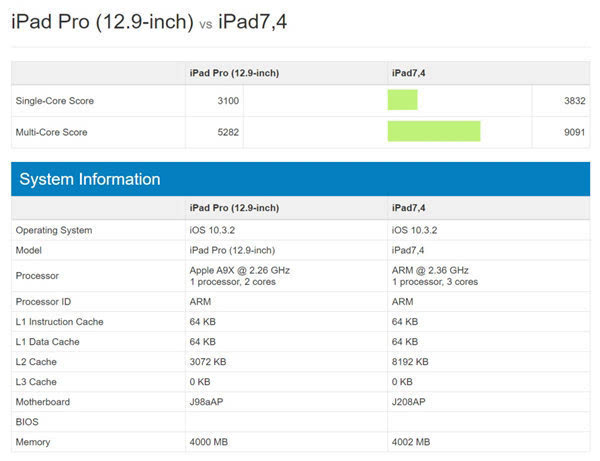Select the Processor row label
The width and height of the screenshot is (600, 461).
coord(37,276)
